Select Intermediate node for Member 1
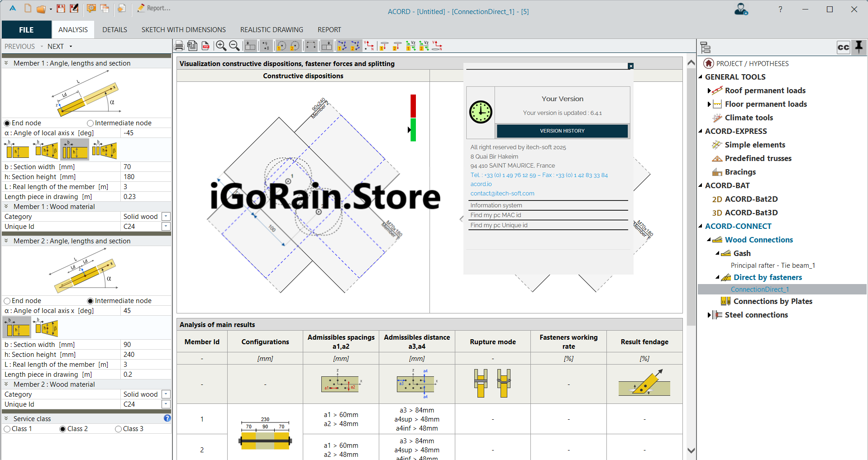Viewport: 868px width, 460px height. coord(91,123)
